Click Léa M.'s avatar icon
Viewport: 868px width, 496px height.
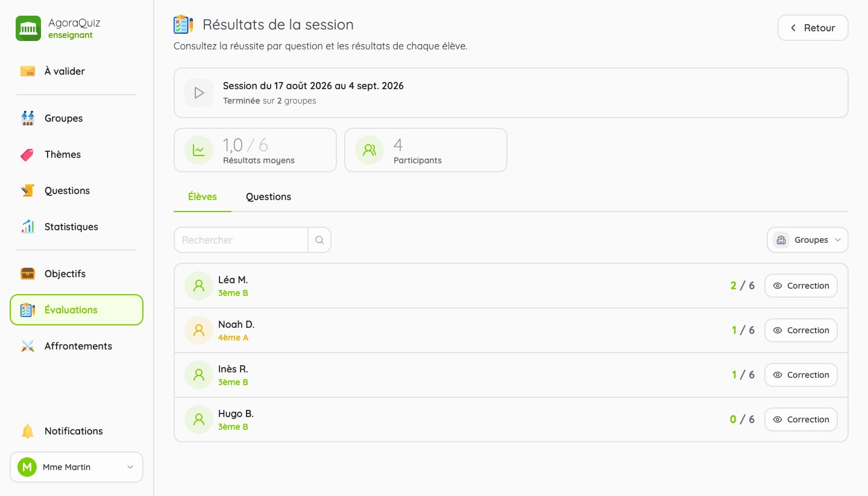coord(199,286)
